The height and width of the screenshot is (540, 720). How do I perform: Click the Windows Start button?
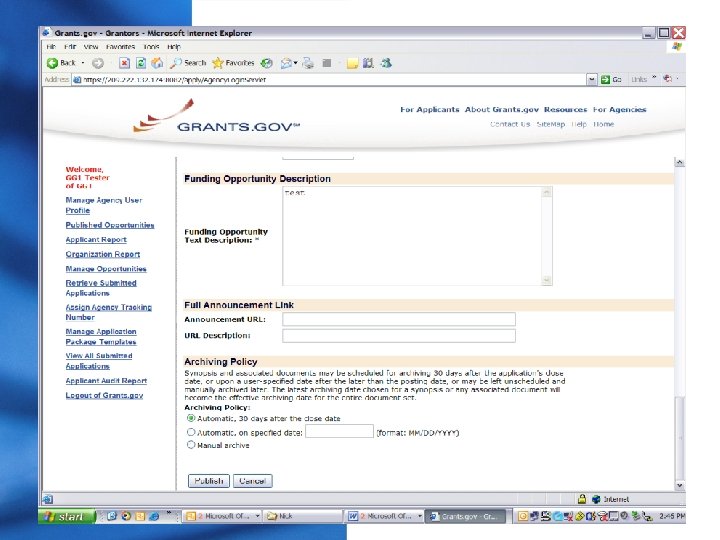tap(67, 517)
